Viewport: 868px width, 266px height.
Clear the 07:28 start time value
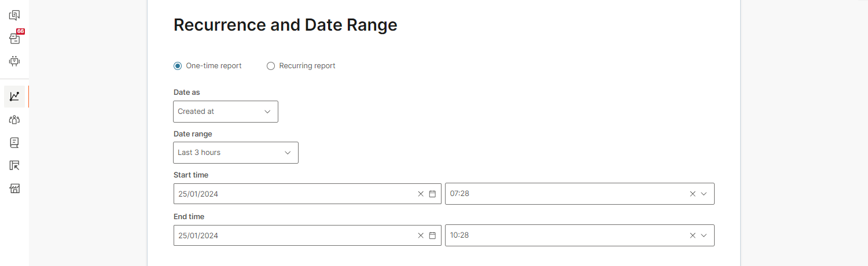click(693, 194)
